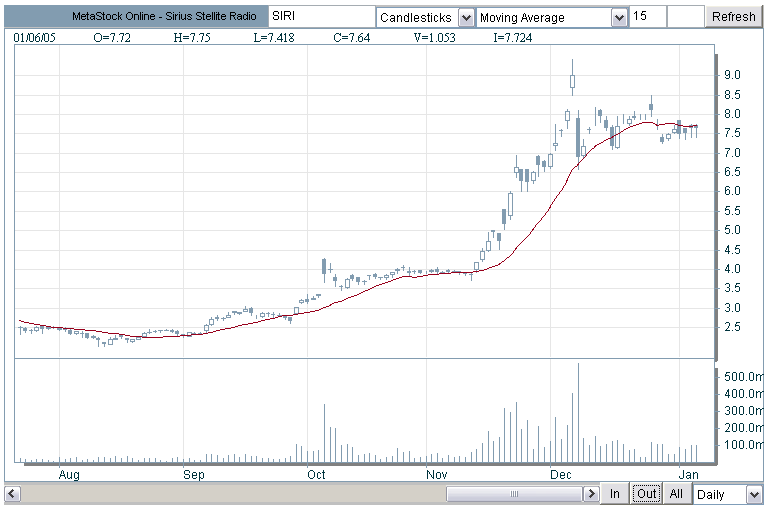Click the 500.0m volume axis label
768x511 pixels.
[744, 377]
